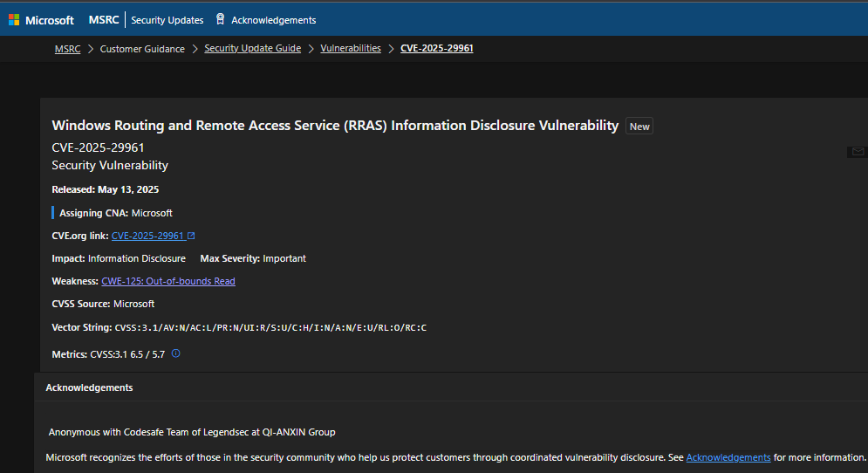Screen dimensions: 868x473
Task: Click the Microsoft four-square logo
Action: pyautogui.click(x=14, y=20)
